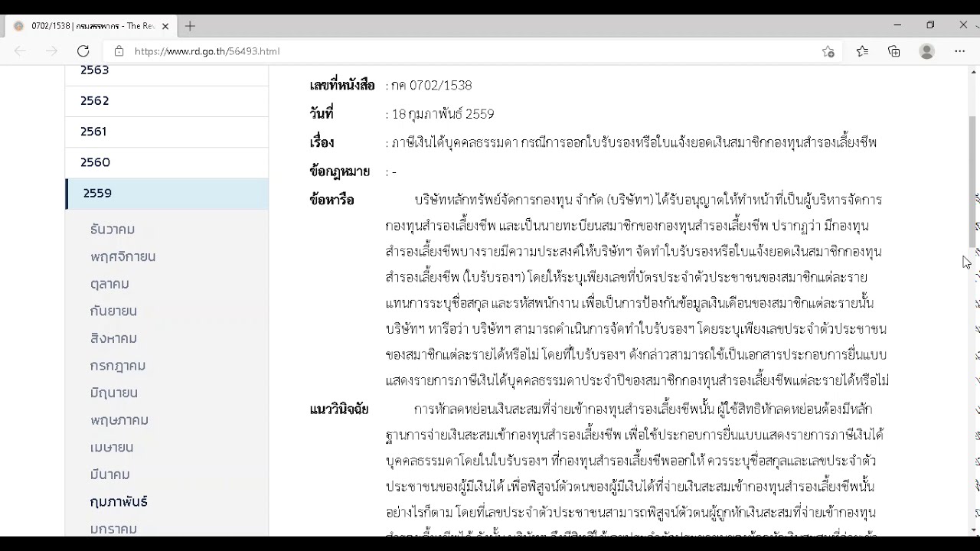Open month พฤษภาคม link
This screenshot has width=980, height=551.
tap(119, 420)
